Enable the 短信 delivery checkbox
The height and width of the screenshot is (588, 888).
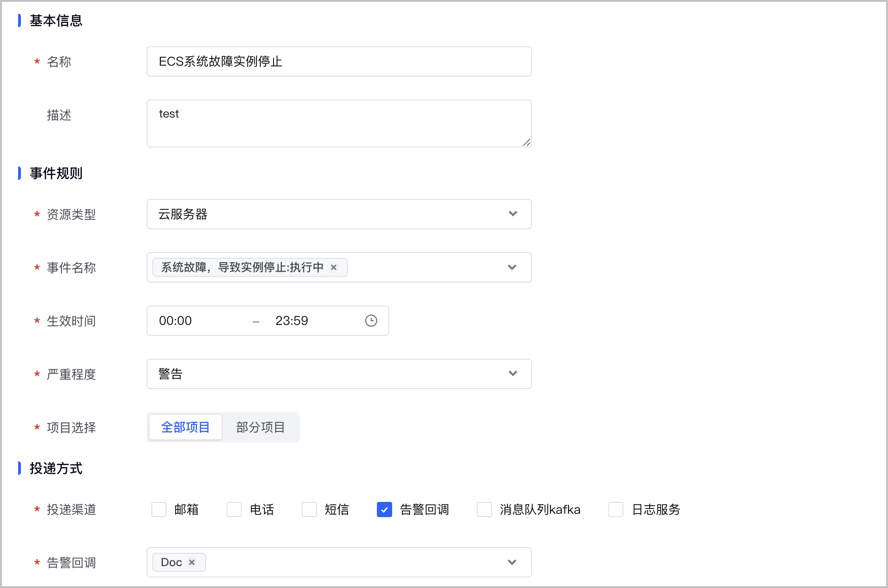[309, 510]
